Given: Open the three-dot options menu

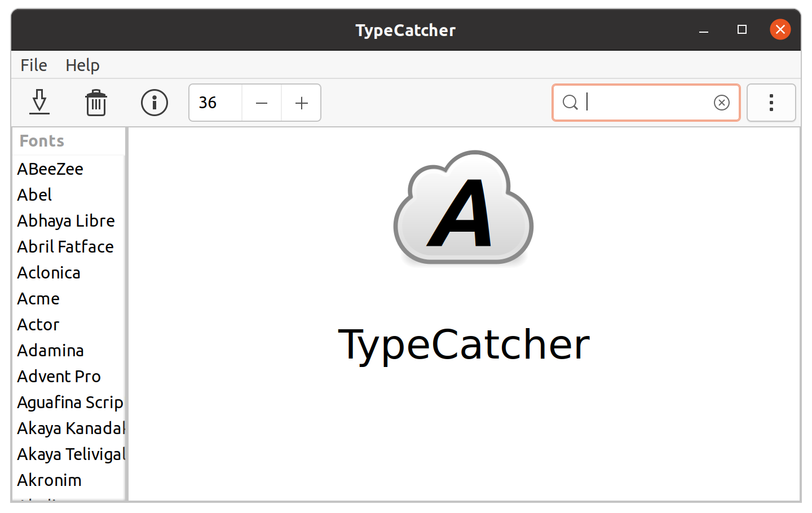Looking at the screenshot, I should (x=771, y=103).
